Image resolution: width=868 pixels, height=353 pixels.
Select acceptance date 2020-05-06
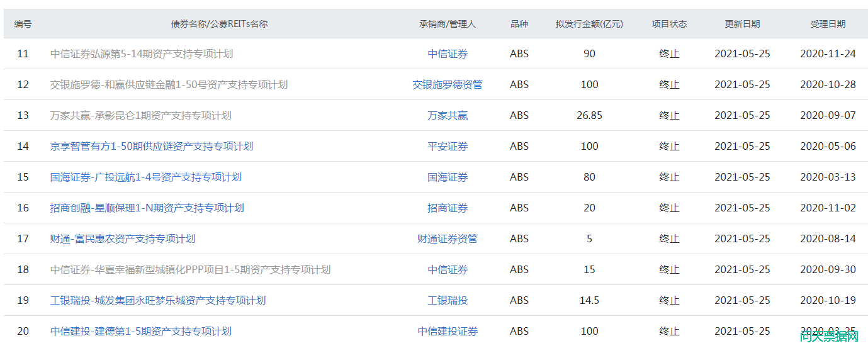[x=828, y=147]
